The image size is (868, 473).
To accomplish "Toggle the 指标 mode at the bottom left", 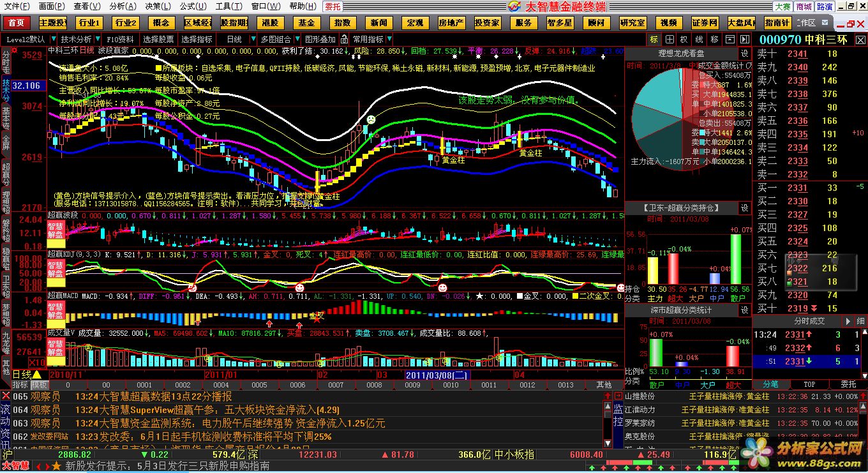I will pos(20,385).
